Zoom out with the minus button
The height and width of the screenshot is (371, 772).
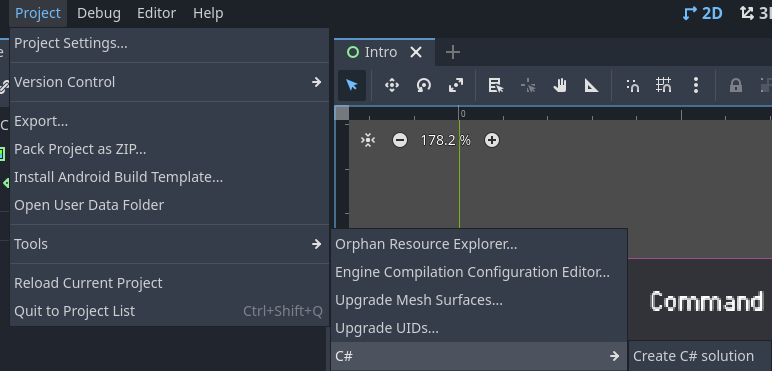coord(400,140)
